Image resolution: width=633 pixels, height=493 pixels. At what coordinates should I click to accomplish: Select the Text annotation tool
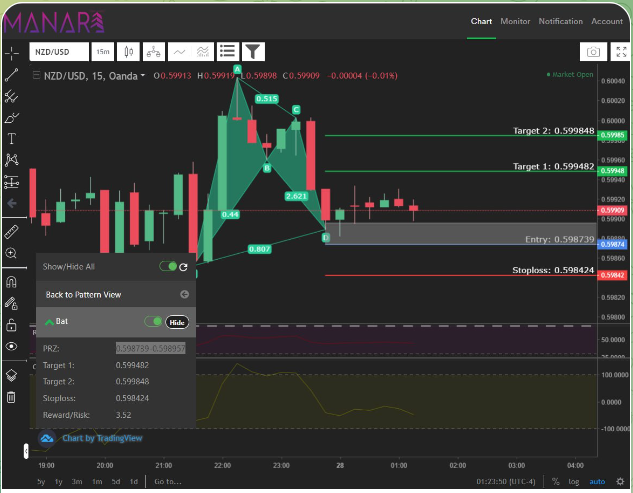pyautogui.click(x=11, y=138)
